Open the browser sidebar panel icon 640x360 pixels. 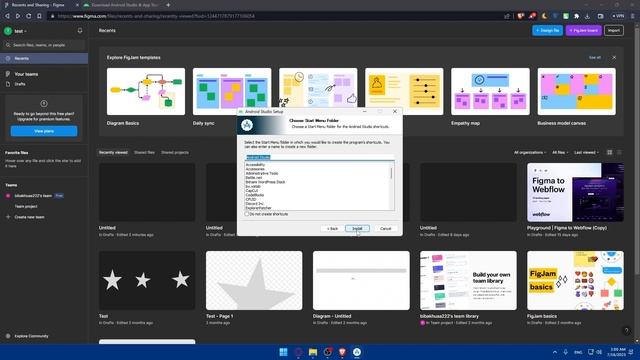(600, 16)
